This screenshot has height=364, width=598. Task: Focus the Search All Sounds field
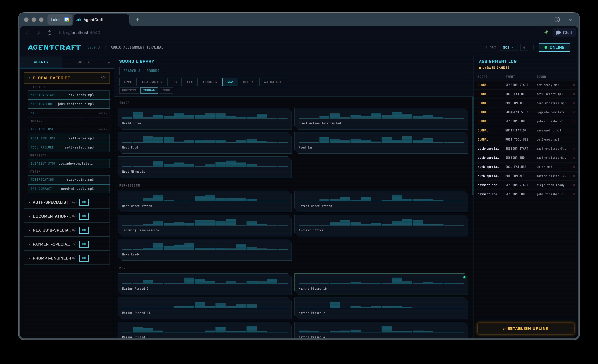294,71
